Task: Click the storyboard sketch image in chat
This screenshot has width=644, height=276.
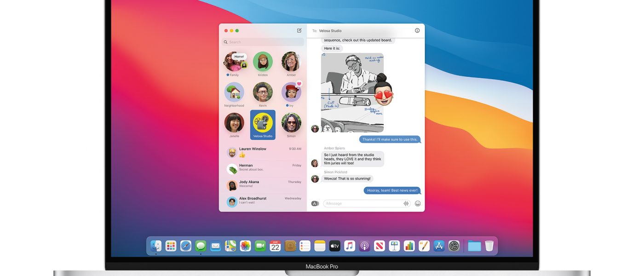Action: click(x=352, y=92)
